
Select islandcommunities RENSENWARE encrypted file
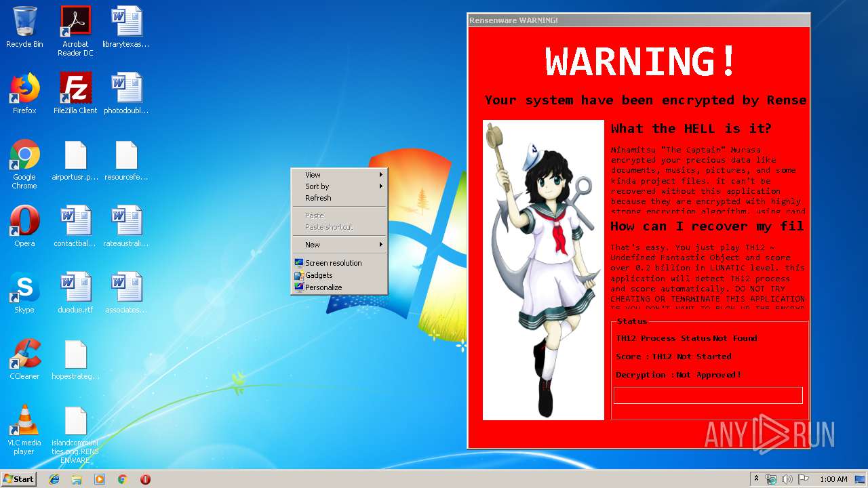75,434
